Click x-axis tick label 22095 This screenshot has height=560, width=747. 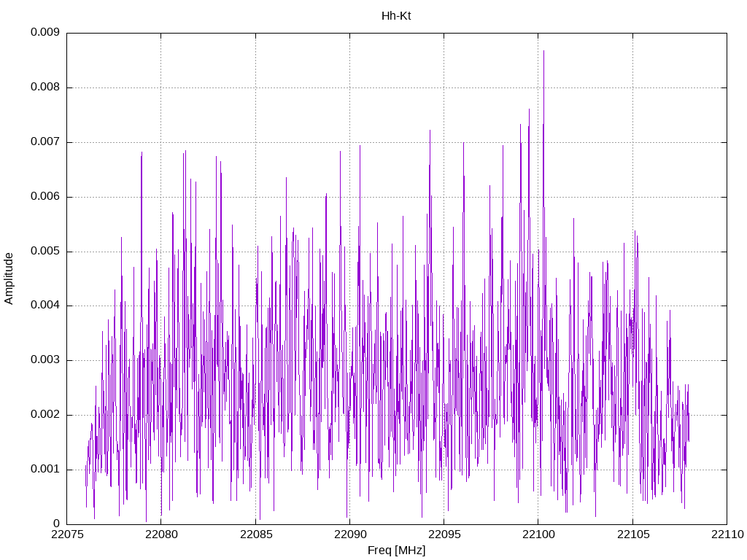(x=444, y=534)
